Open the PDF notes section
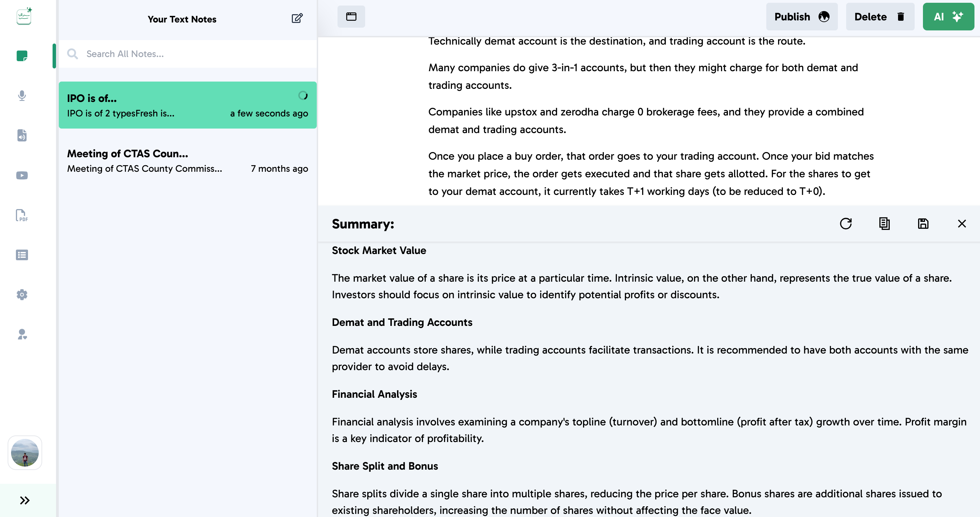 22,215
